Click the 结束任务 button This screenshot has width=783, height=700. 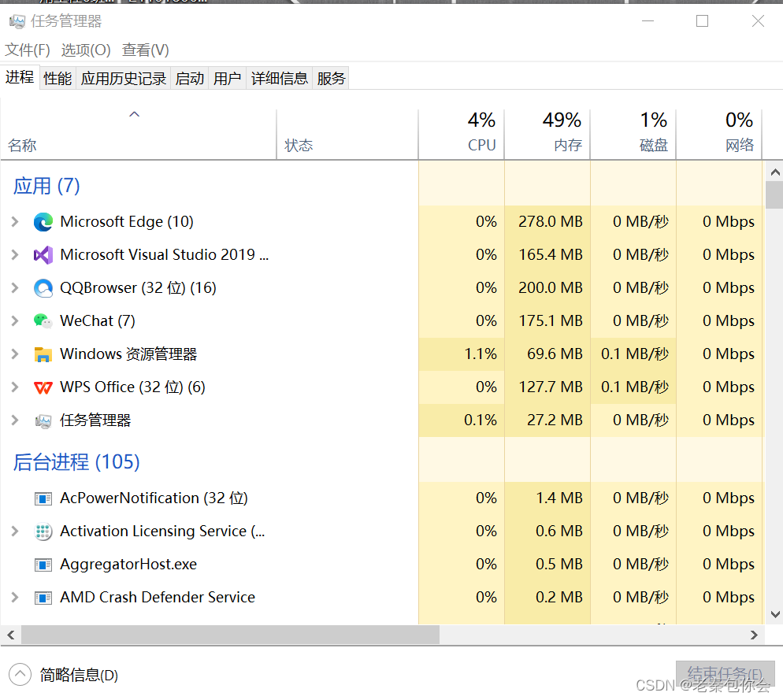click(725, 674)
